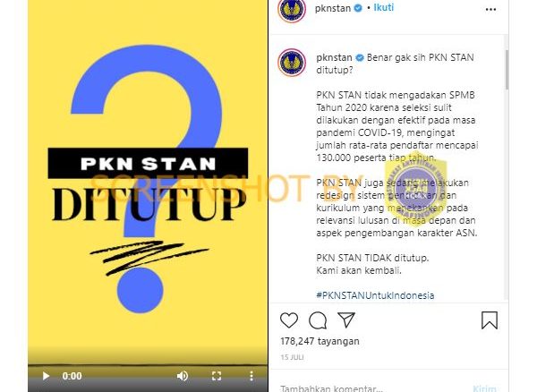Viewport: 537px width, 392px height.
Task: Open the video player's more options menu
Action: tap(251, 376)
